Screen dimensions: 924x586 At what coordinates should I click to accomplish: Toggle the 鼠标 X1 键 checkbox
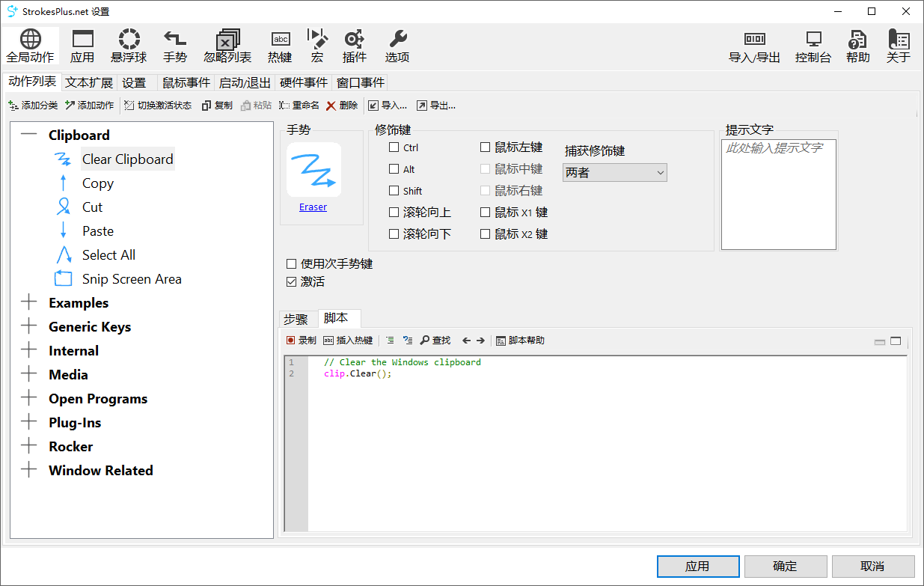coord(486,213)
